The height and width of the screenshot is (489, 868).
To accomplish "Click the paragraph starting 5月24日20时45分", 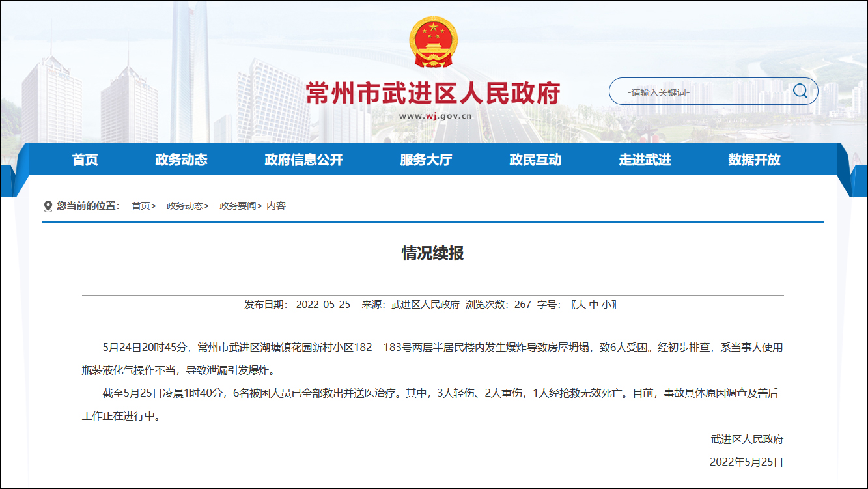I will (x=432, y=359).
